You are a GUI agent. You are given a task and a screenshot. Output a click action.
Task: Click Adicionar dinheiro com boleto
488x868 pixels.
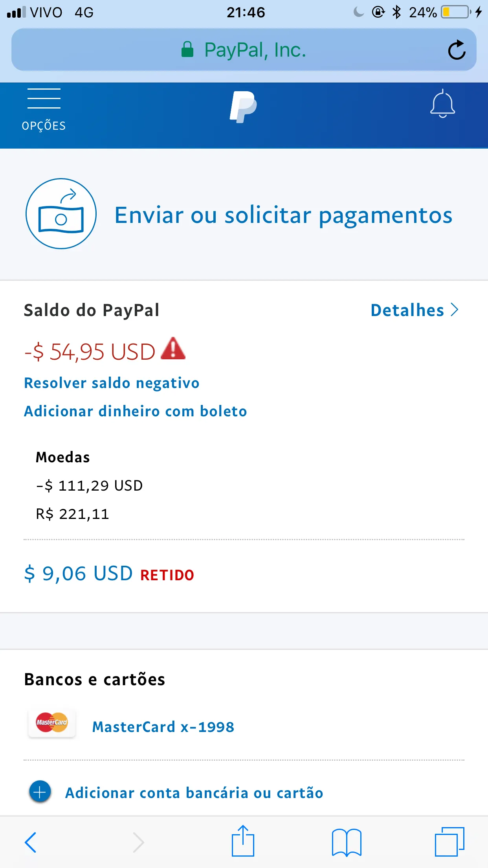[x=136, y=411]
